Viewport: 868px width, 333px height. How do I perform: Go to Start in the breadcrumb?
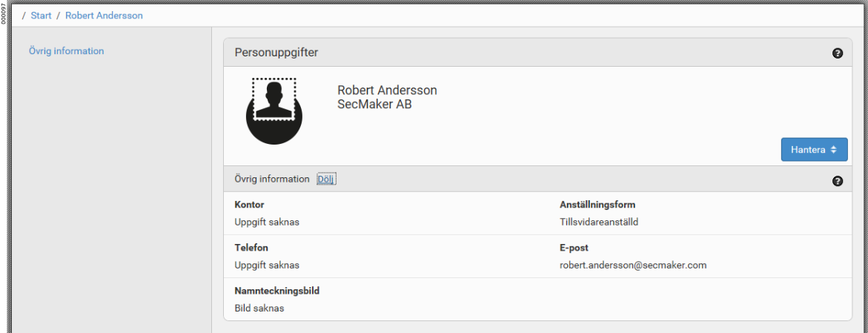tap(41, 16)
